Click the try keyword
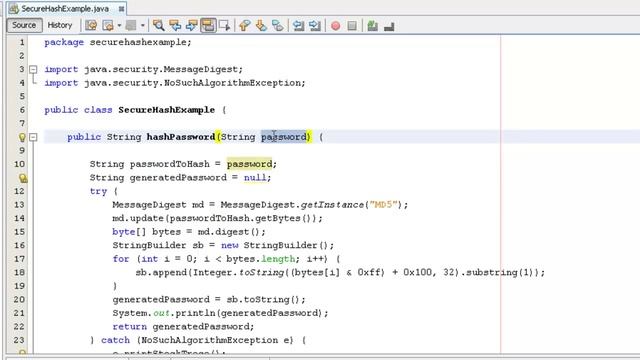 98,191
